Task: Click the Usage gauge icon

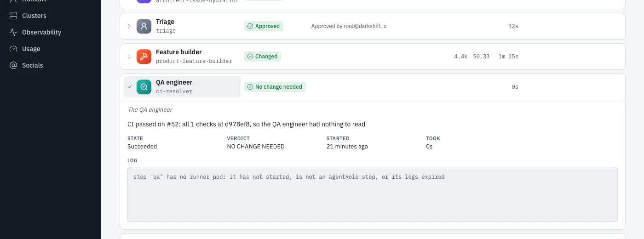Action: click(x=13, y=49)
